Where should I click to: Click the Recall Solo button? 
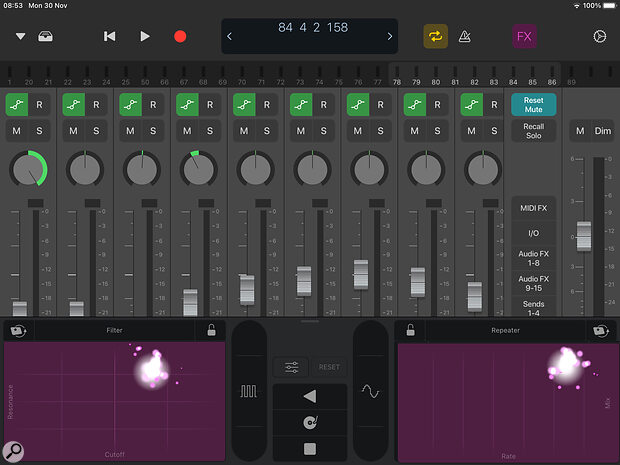click(533, 131)
